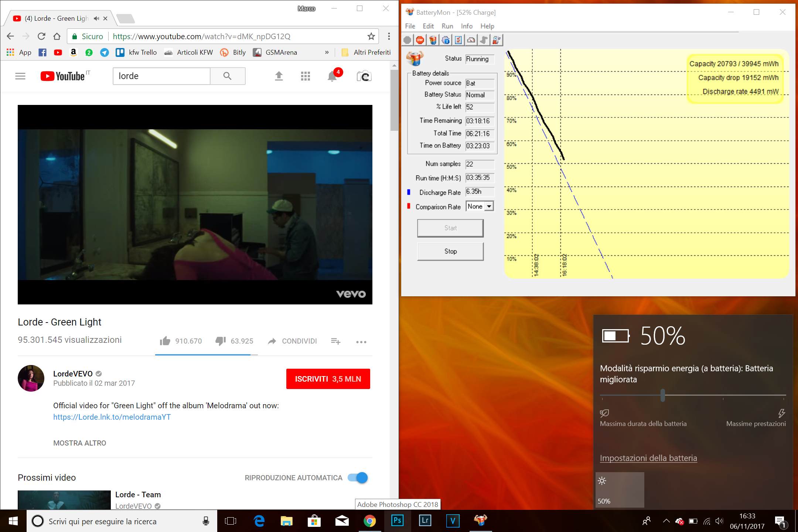Mute the YouTube tab speaker icon

click(96, 18)
